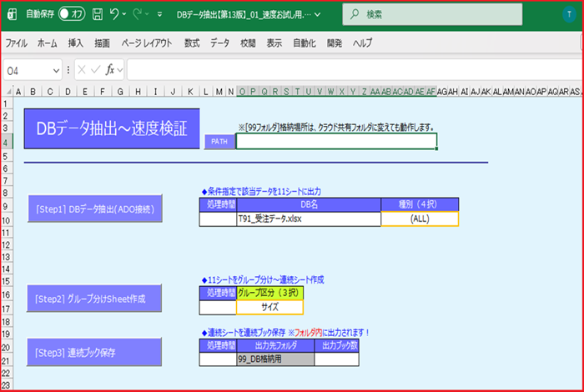Click the 出力先フォルダ header cell

pos(275,345)
